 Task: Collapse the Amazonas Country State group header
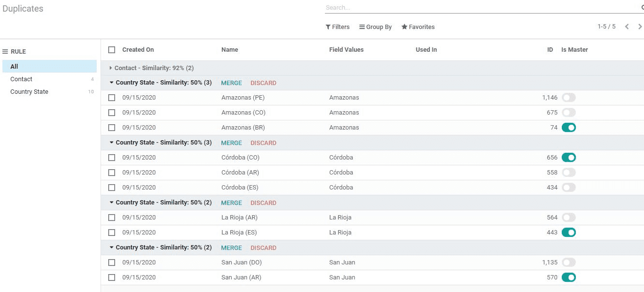[161, 83]
